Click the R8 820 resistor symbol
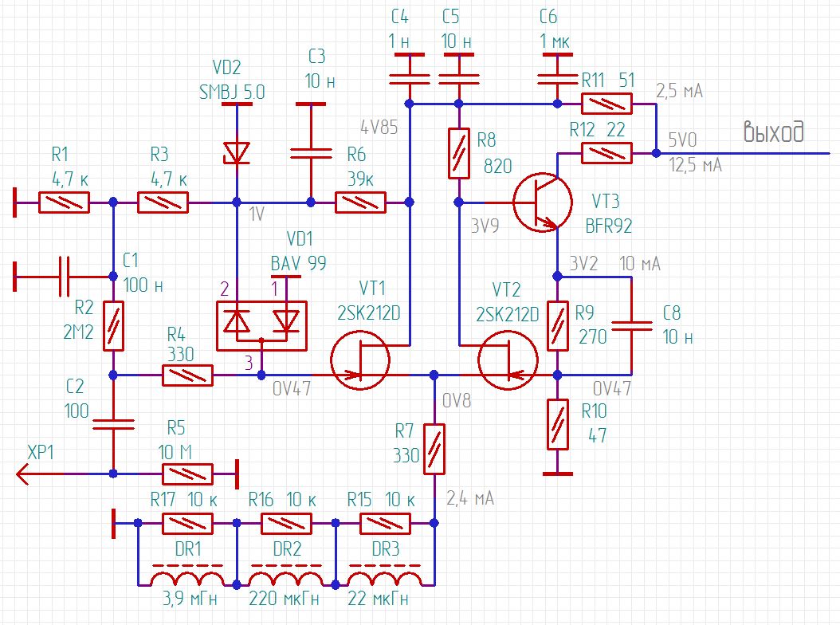The width and height of the screenshot is (840, 625). click(458, 153)
